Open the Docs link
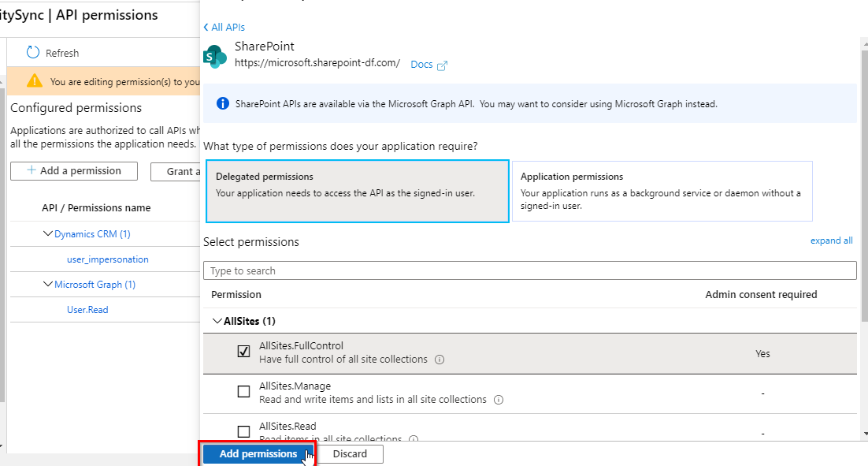 point(421,65)
